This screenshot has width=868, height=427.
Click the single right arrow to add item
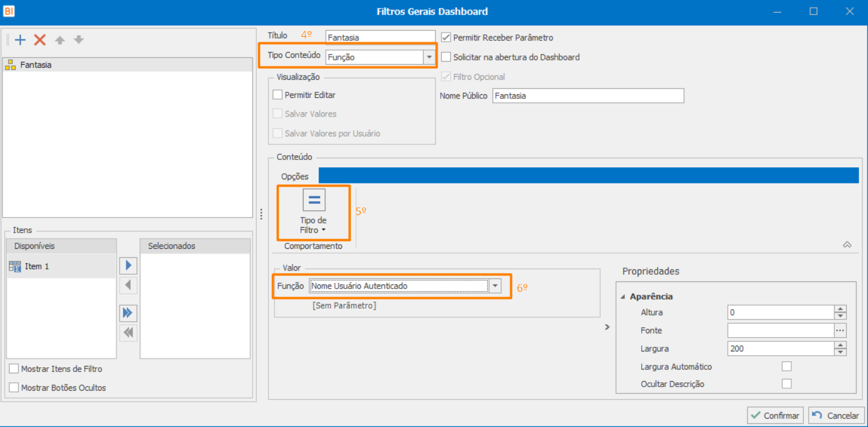coord(128,266)
